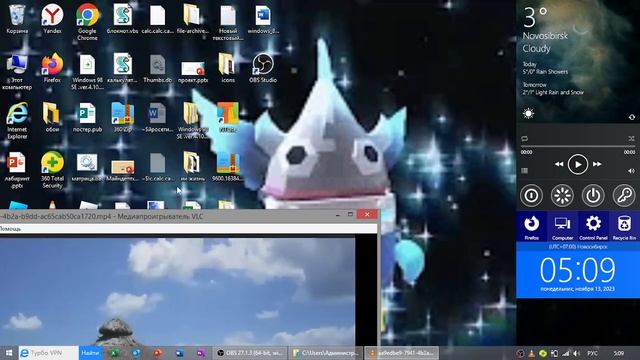Focus the Турбо VPN taskbar search field
The width and height of the screenshot is (640, 360).
click(48, 353)
